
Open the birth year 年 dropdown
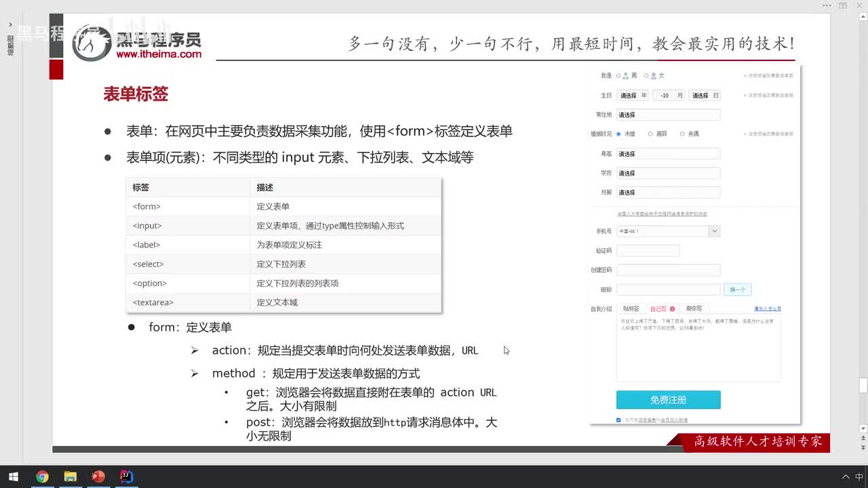point(633,96)
